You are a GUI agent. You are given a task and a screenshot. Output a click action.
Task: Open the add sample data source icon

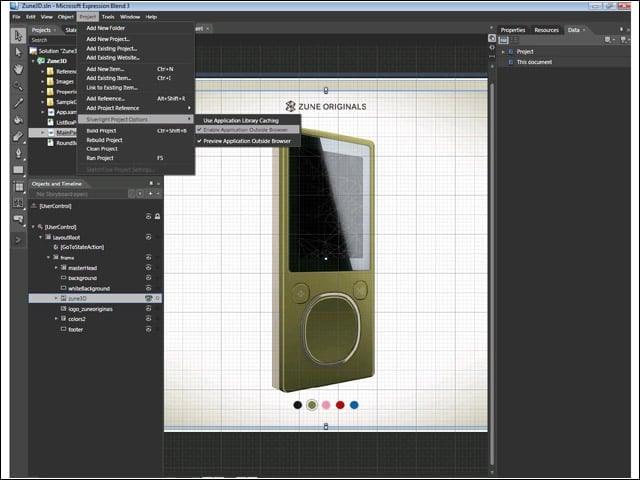(x=609, y=40)
